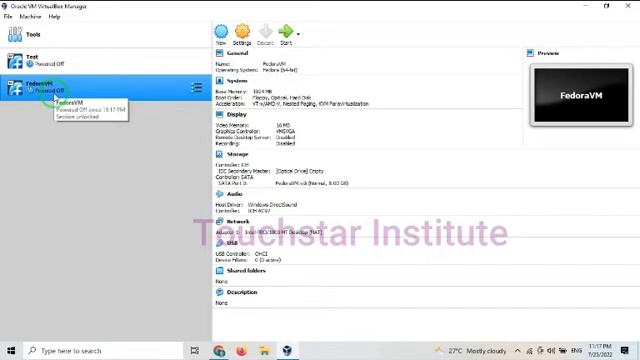Open Settings for the selected VM

point(242,34)
